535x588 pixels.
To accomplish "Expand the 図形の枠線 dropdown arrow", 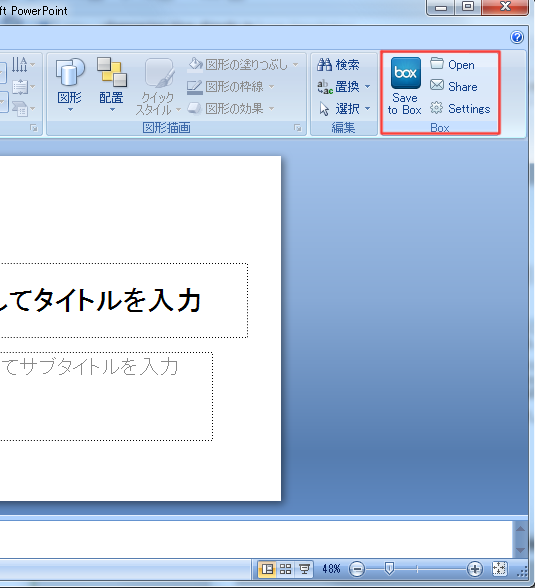I will 271,87.
